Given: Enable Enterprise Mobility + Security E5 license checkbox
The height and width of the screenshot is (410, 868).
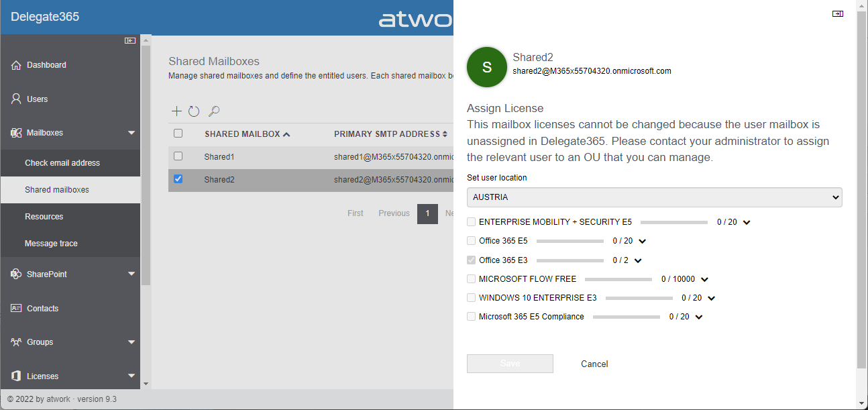Looking at the screenshot, I should (472, 222).
